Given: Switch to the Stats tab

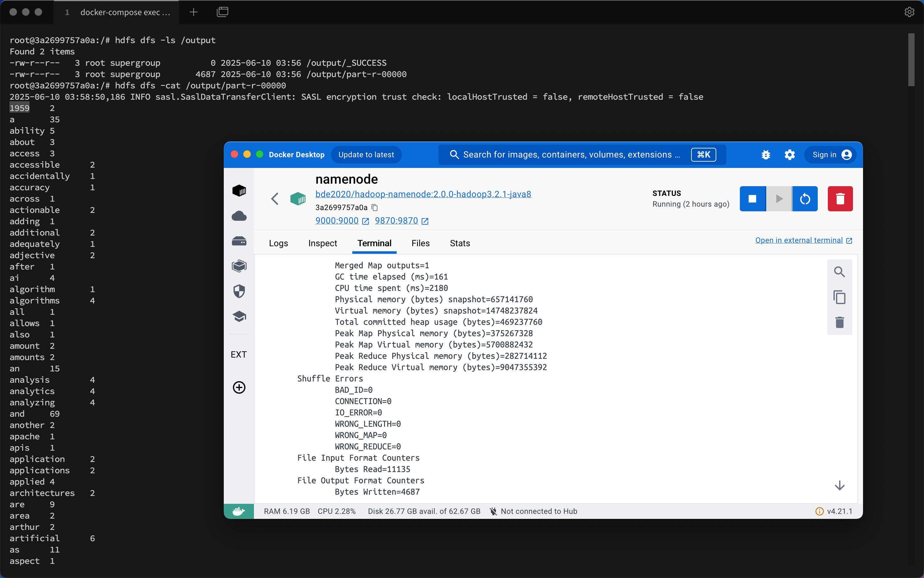Looking at the screenshot, I should [x=459, y=243].
